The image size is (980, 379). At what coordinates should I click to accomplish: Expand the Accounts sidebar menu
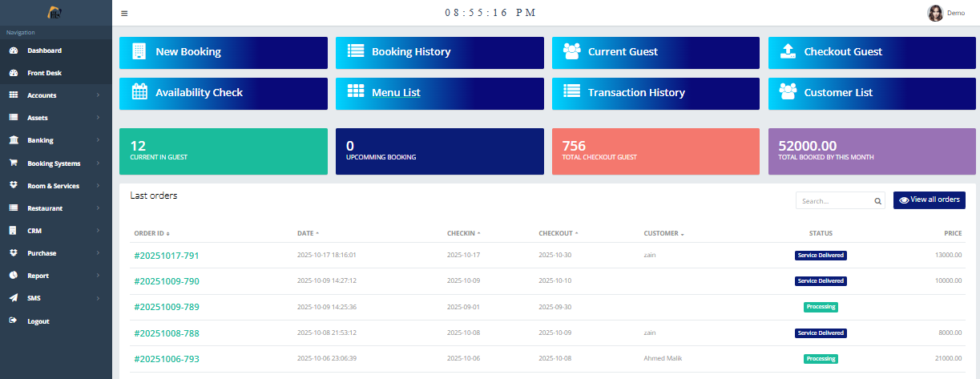(x=55, y=95)
